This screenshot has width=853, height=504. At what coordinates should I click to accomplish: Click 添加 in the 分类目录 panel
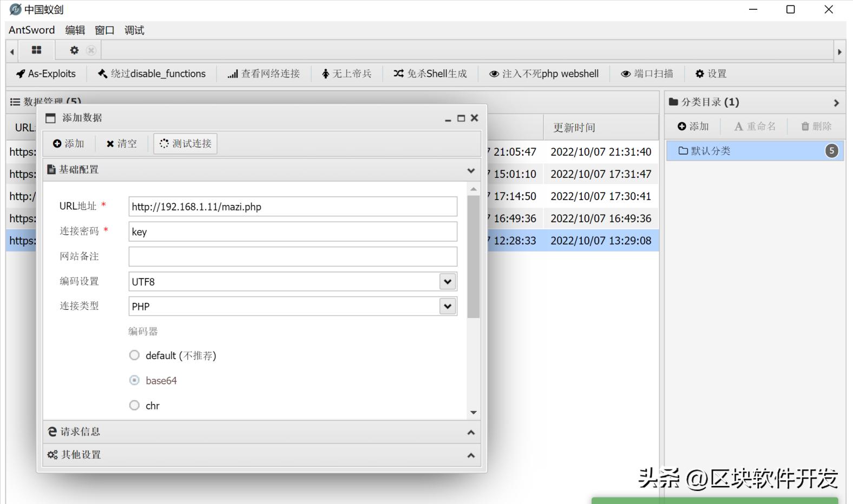pyautogui.click(x=693, y=126)
